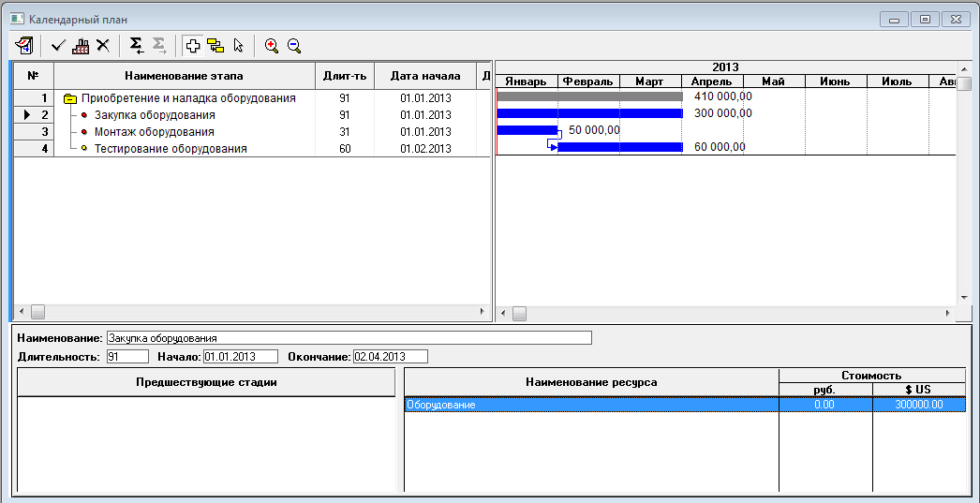
Task: Select tree row Приобретение и наладка оборудования
Action: coord(188,98)
